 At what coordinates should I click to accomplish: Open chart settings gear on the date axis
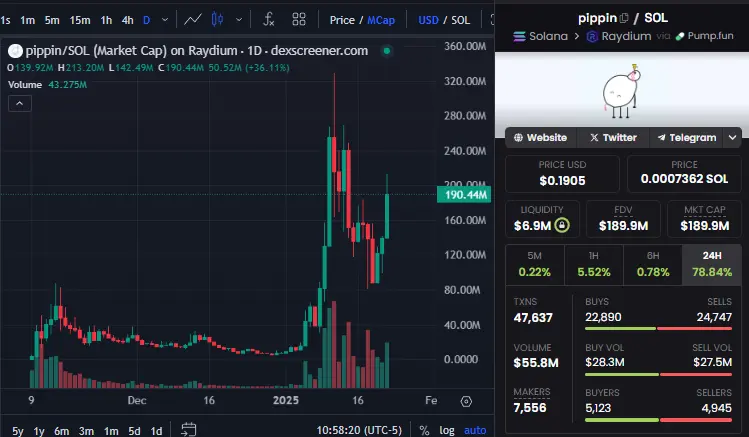[466, 402]
